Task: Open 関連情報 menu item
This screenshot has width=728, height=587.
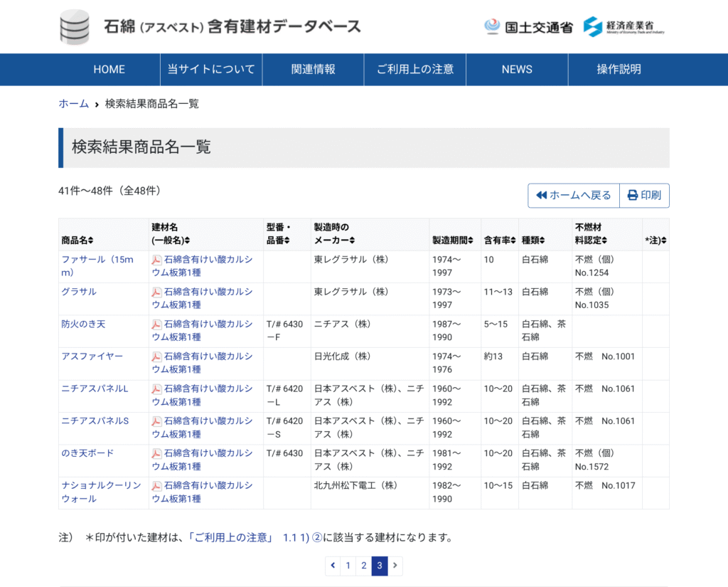Action: (313, 69)
